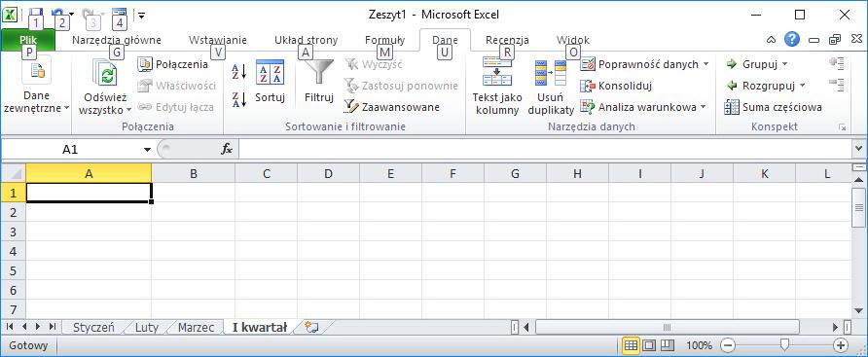Expand the Grupuj dropdown arrow
Screen dimensions: 868x357
point(785,65)
